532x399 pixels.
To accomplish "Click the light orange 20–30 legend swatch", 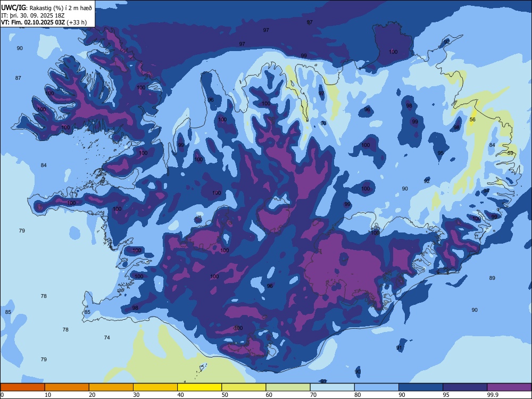I will tap(111, 387).
